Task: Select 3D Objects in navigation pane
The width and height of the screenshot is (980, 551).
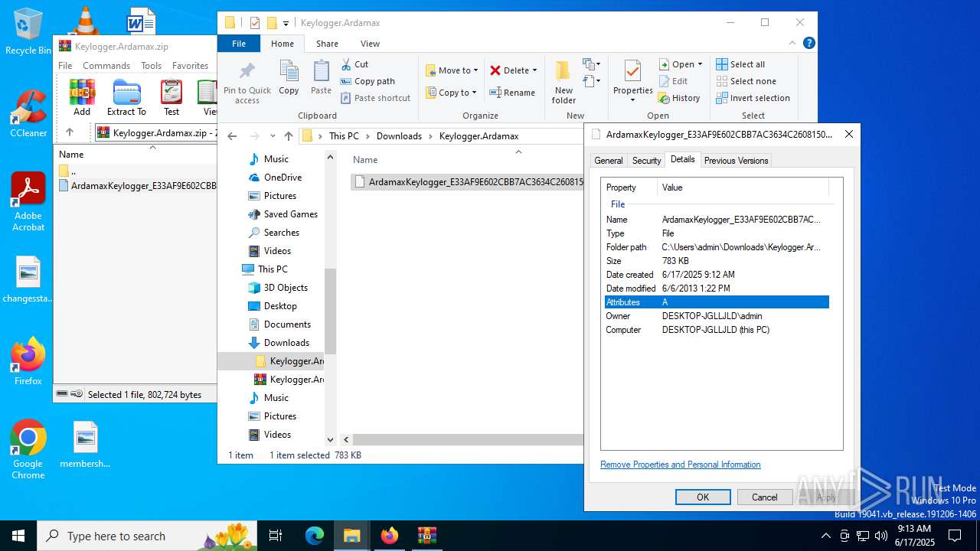Action: click(286, 288)
